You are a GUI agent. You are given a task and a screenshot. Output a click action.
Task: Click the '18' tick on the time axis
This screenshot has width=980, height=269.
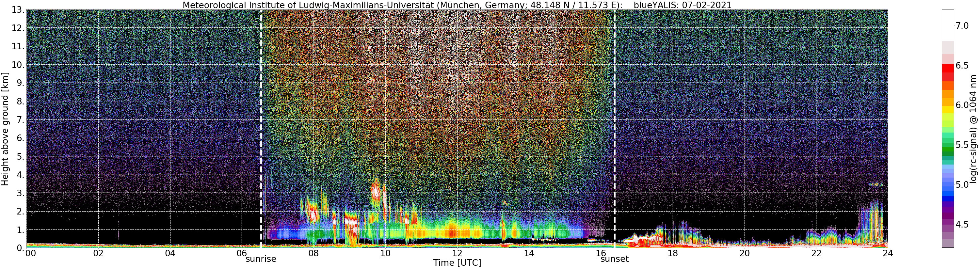click(672, 253)
